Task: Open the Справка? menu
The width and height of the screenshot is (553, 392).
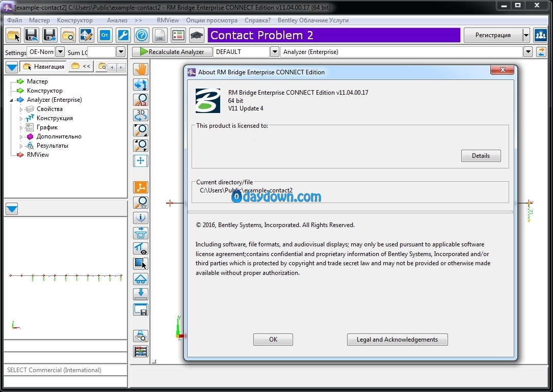Action: [x=257, y=20]
